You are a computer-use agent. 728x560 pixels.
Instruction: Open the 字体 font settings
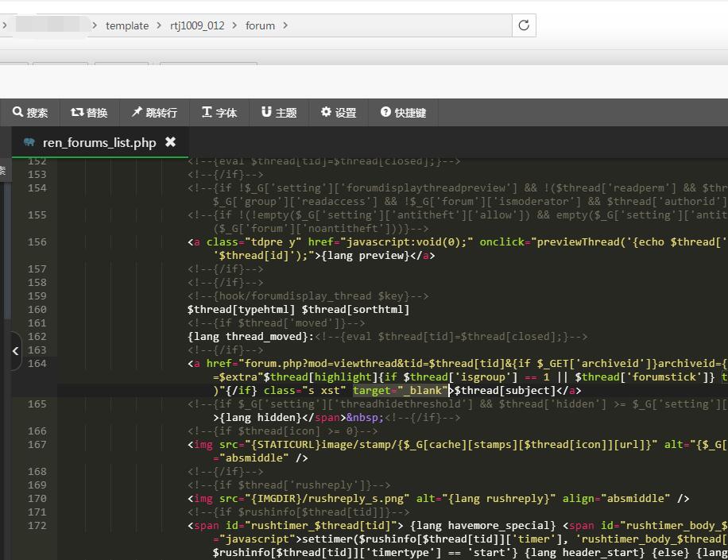tap(219, 113)
